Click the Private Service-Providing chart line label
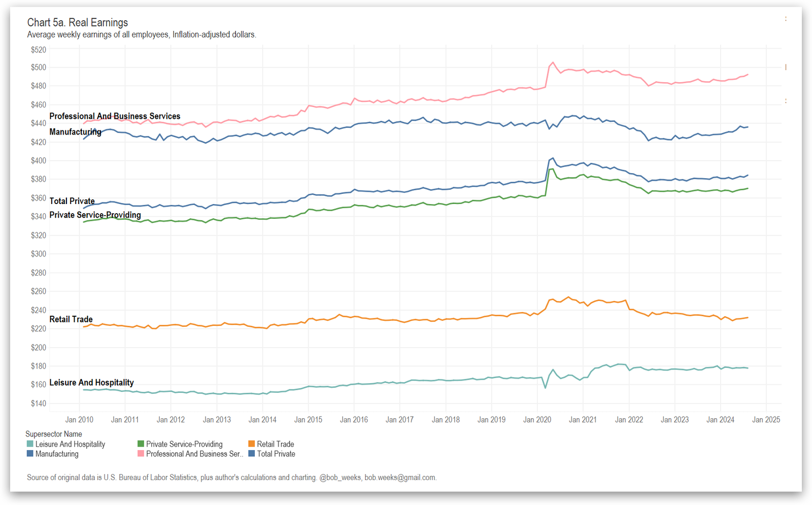 (x=95, y=215)
